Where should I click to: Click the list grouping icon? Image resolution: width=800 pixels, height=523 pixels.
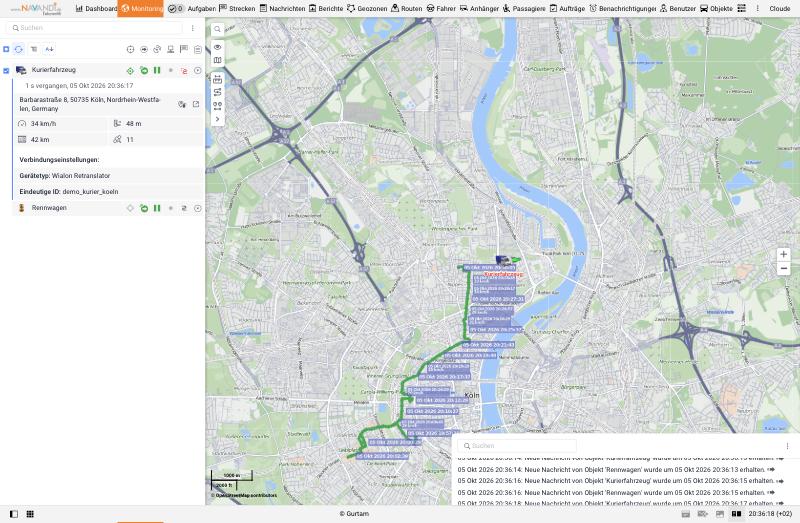pos(34,49)
